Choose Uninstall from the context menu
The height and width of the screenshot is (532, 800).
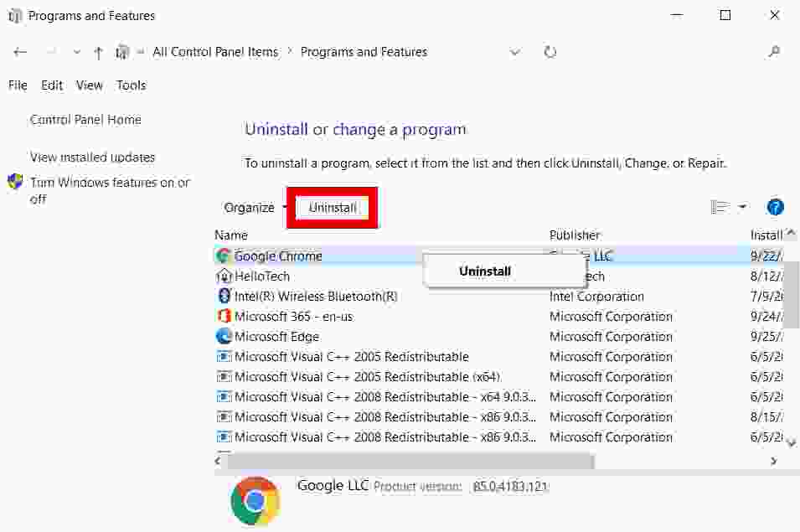(485, 271)
